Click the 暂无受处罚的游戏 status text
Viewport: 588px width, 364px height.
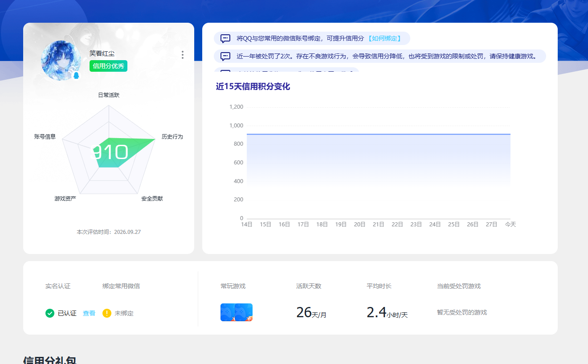pos(462,312)
